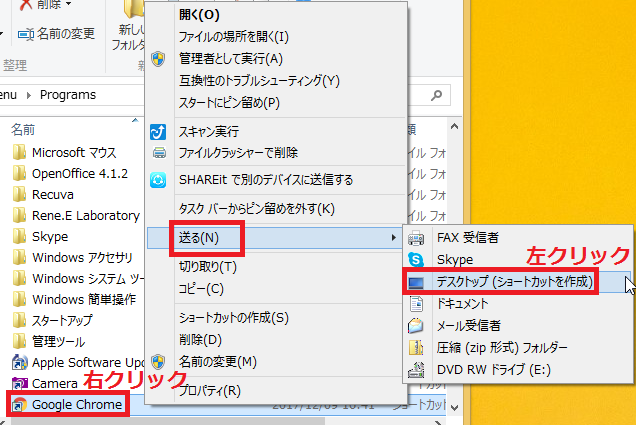Click the zip folder icon in submenu
This screenshot has height=425, width=636.
416,348
